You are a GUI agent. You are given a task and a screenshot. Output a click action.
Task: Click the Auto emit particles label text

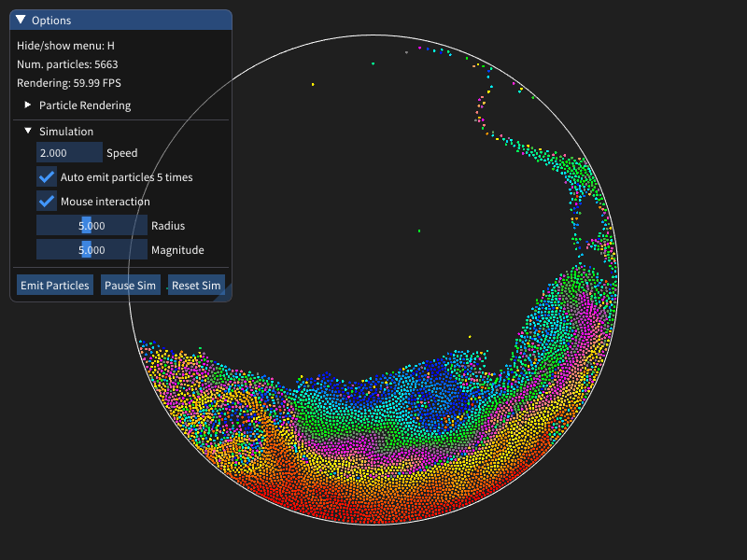(127, 177)
